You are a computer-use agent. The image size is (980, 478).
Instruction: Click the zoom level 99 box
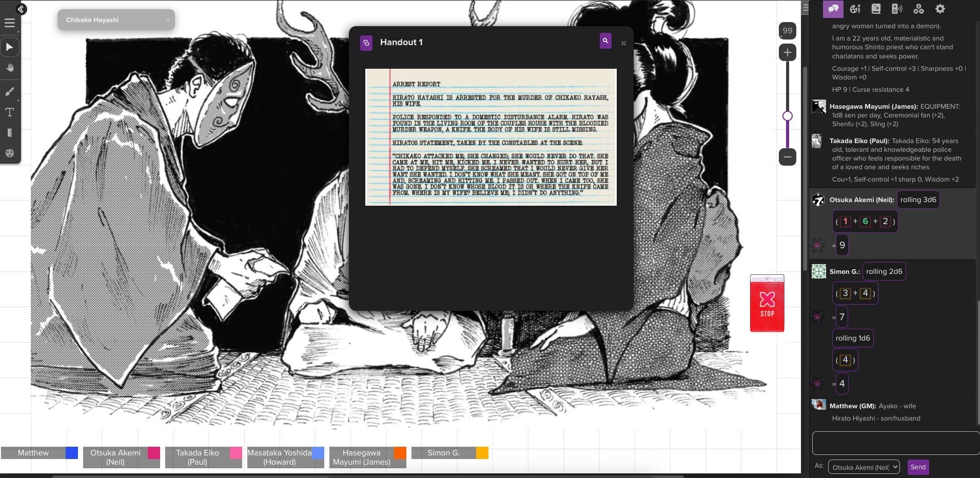[788, 31]
